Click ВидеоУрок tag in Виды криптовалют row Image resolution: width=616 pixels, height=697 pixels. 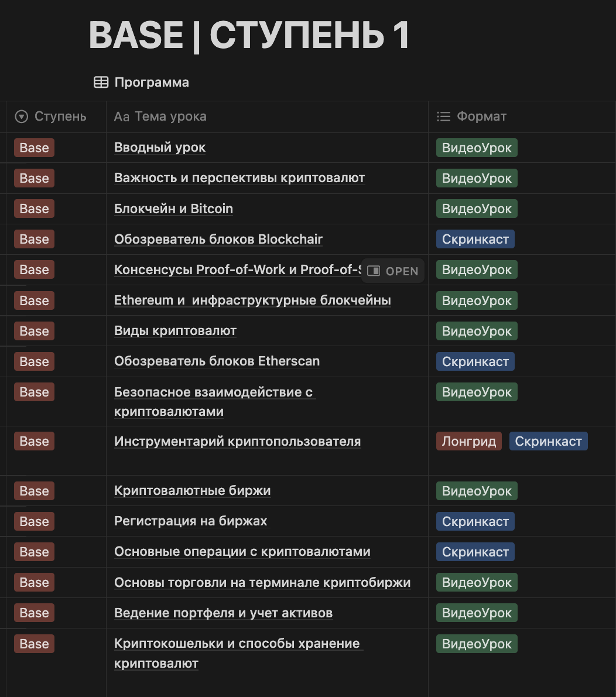[477, 332]
